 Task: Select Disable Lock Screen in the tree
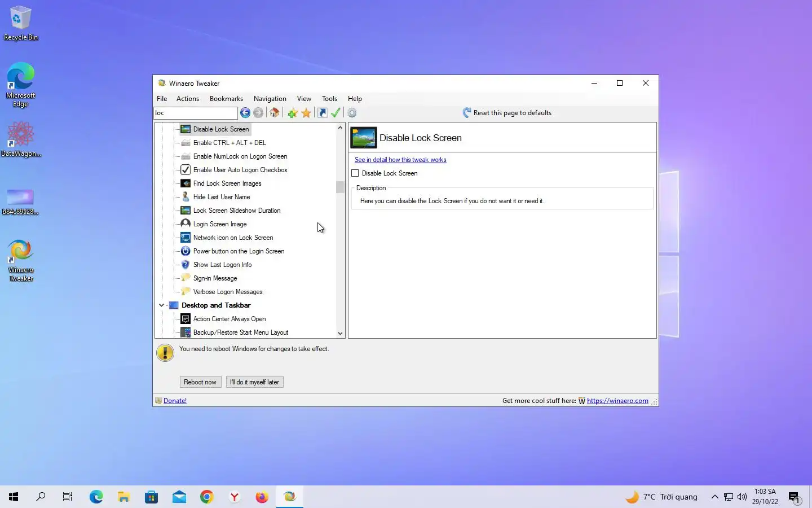tap(215, 129)
